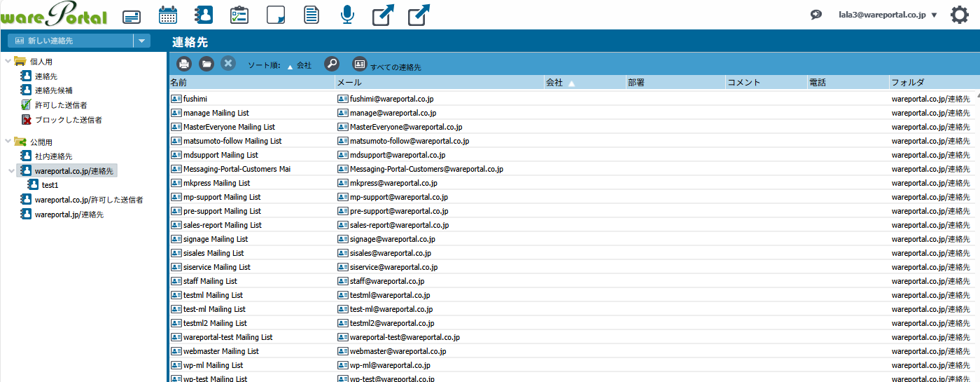
Task: Open the sticky Notes icon
Action: [275, 15]
